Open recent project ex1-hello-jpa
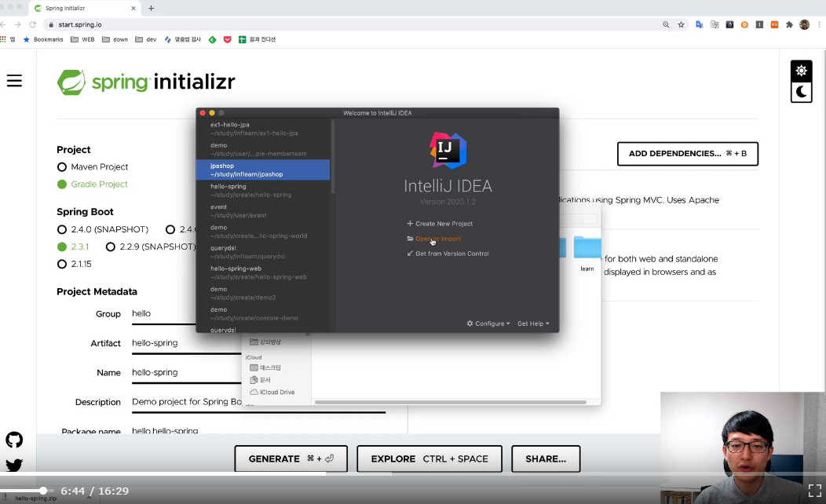826x504 pixels. [263, 129]
